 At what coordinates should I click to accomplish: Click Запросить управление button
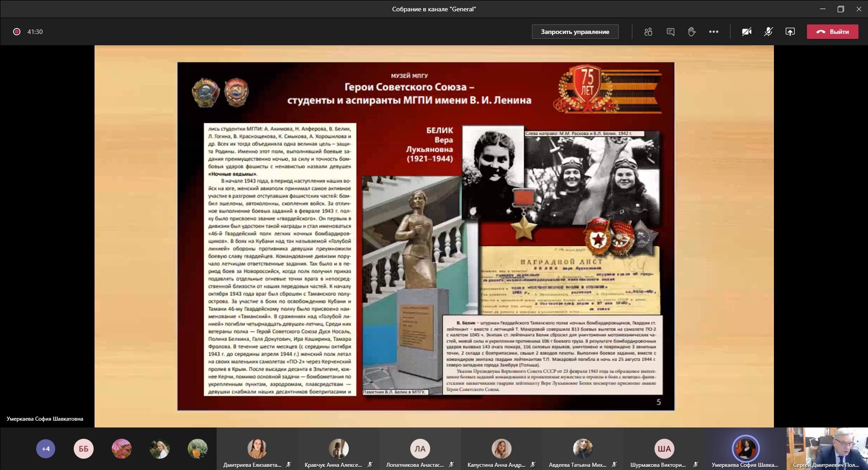tap(575, 32)
